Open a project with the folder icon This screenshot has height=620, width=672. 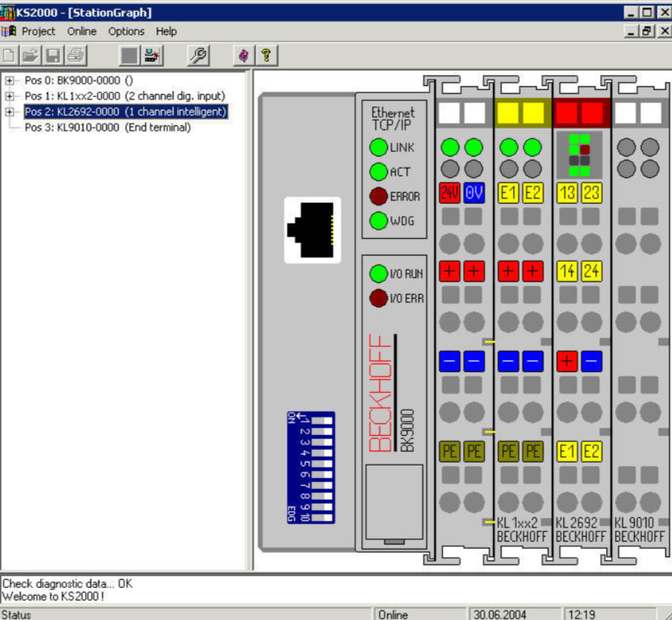pos(30,56)
